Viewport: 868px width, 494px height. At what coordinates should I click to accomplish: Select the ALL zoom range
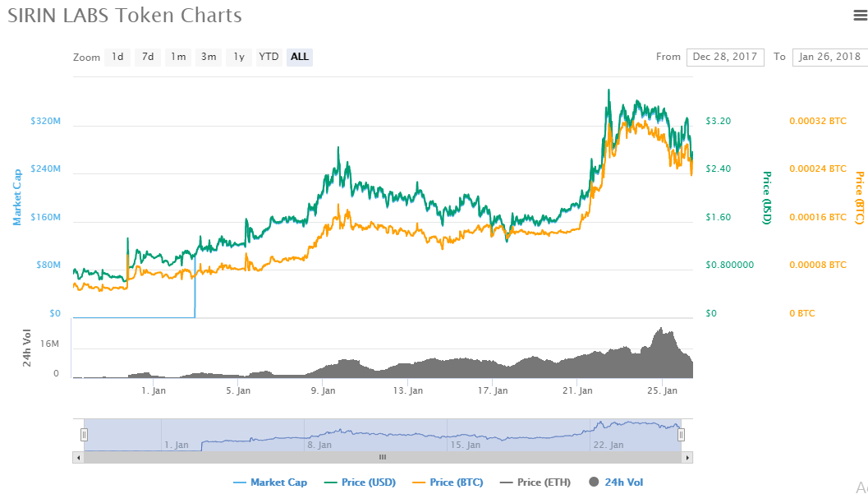pyautogui.click(x=300, y=57)
